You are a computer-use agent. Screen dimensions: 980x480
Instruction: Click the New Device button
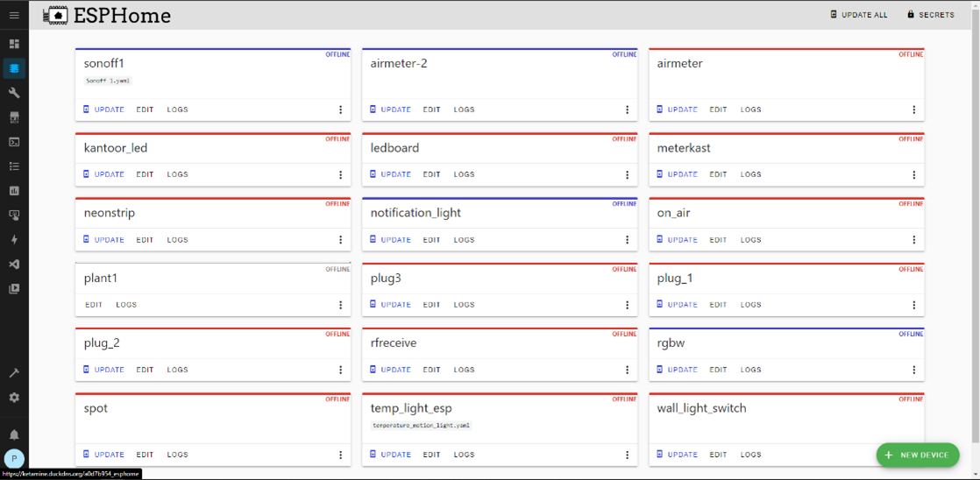(x=917, y=455)
